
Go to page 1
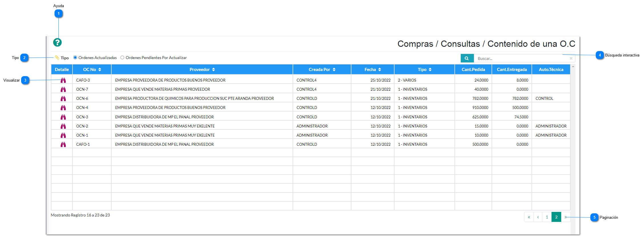(547, 217)
